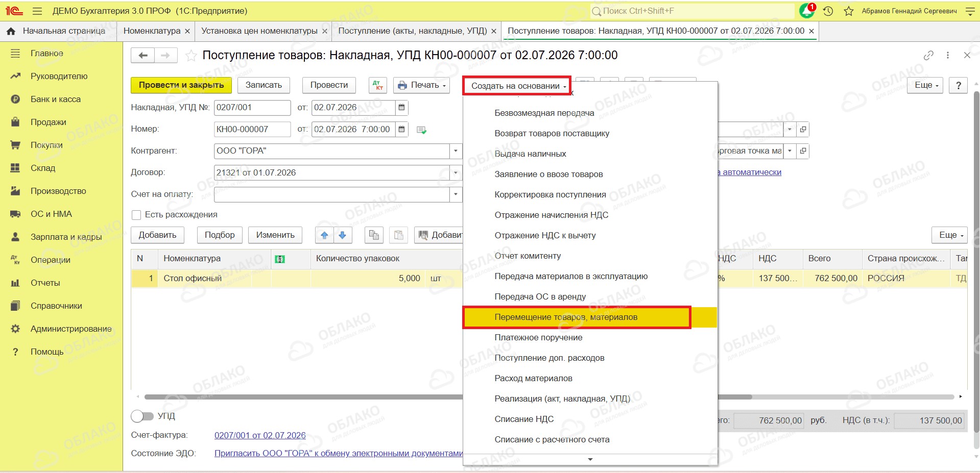Viewport: 980px width, 473px height.
Task: Switch to the Номенклатура tab
Action: click(152, 31)
